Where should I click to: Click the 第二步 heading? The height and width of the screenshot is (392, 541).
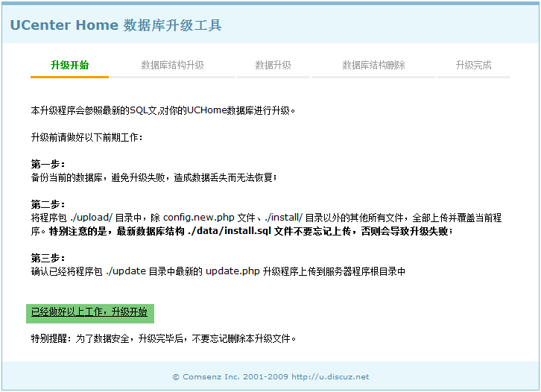coord(48,204)
